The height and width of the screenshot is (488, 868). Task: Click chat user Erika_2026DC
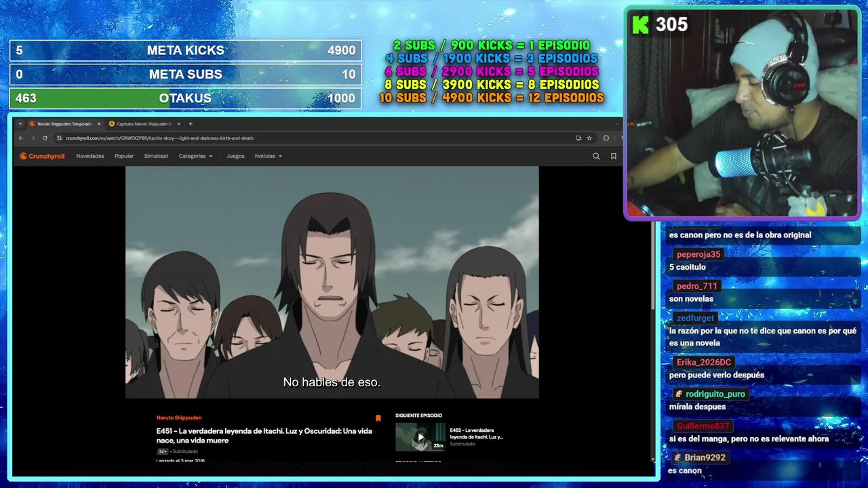(x=703, y=363)
